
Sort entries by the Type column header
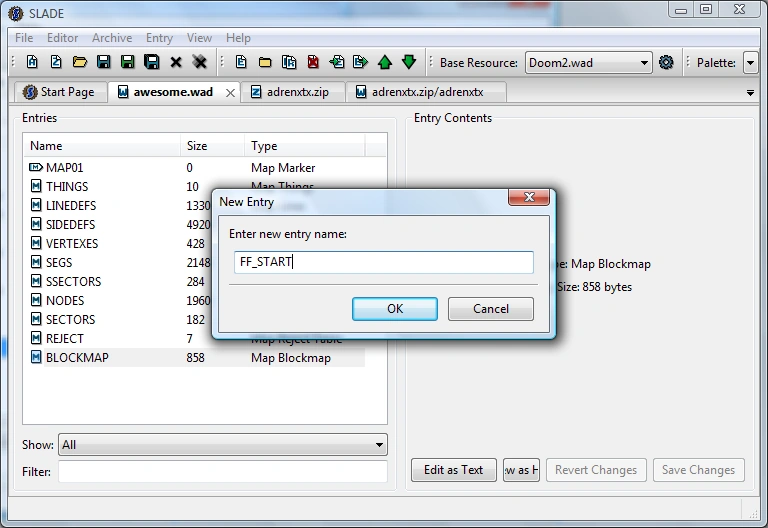(x=305, y=145)
